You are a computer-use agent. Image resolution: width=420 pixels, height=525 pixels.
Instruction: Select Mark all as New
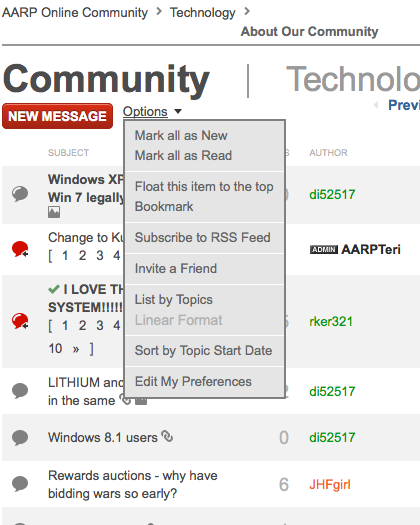pyautogui.click(x=181, y=136)
